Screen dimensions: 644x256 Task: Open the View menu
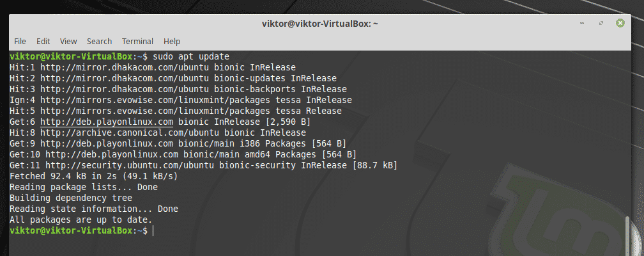68,41
